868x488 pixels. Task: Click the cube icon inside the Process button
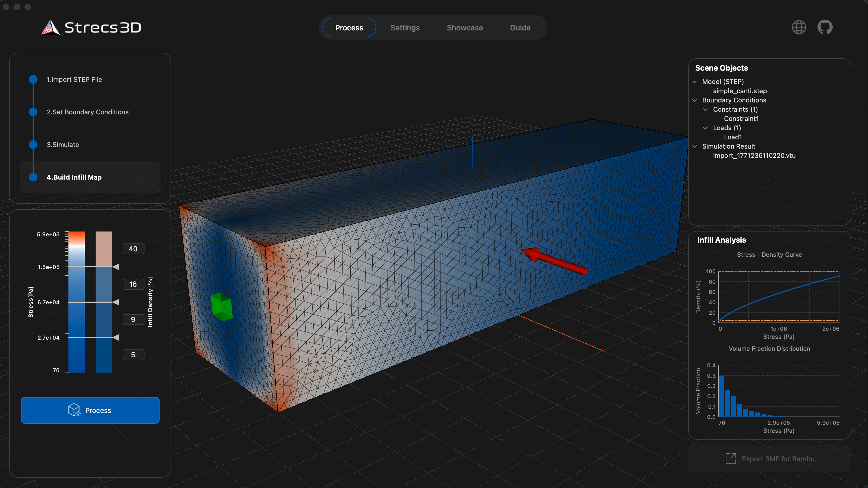74,410
